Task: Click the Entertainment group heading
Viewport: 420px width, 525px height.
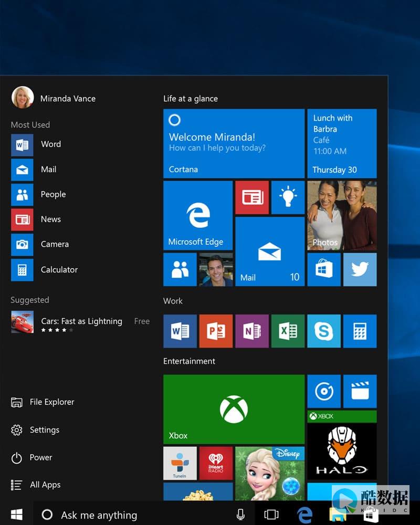Action: pos(189,361)
